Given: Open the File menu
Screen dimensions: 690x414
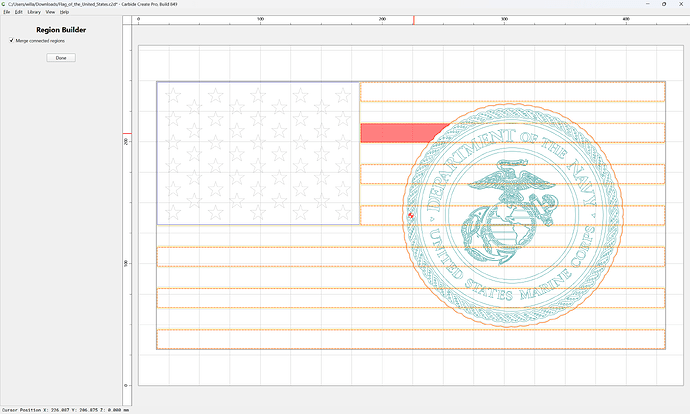Looking at the screenshot, I should click(x=7, y=12).
